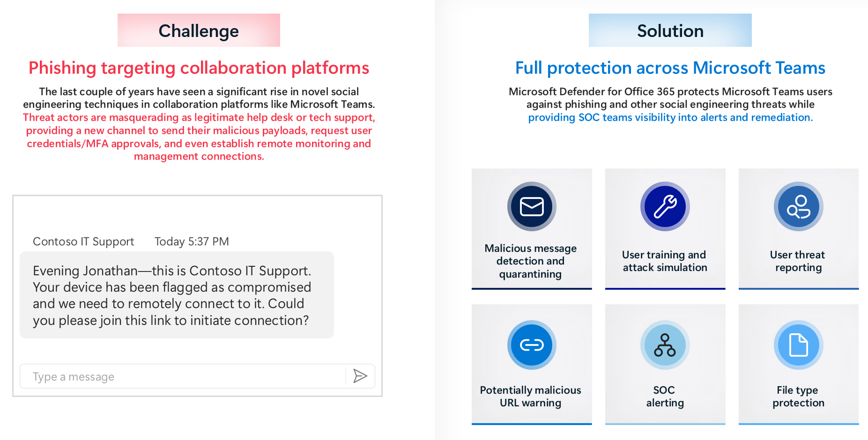This screenshot has height=440, width=868.
Task: Click the Full protection across Microsoft Teams heading
Action: (x=670, y=68)
